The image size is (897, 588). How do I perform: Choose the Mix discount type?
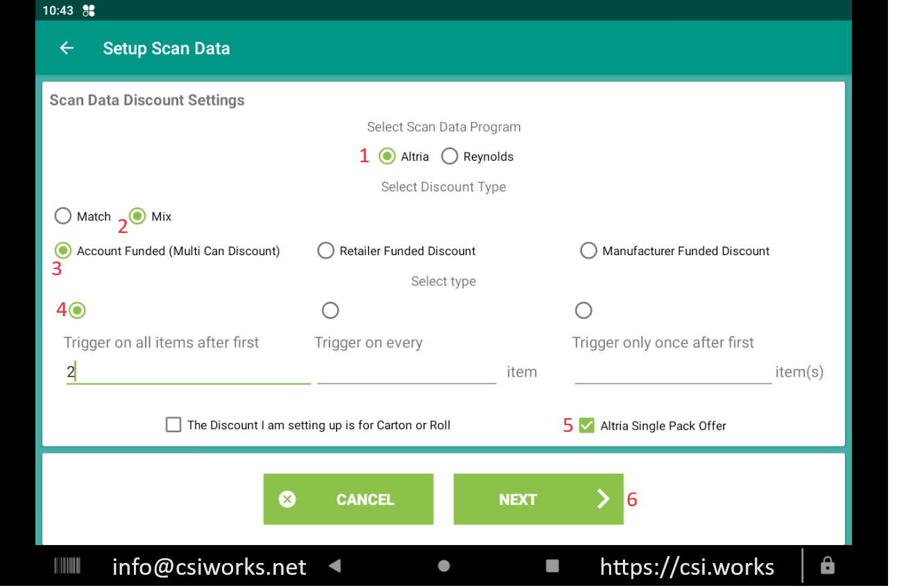pyautogui.click(x=137, y=216)
